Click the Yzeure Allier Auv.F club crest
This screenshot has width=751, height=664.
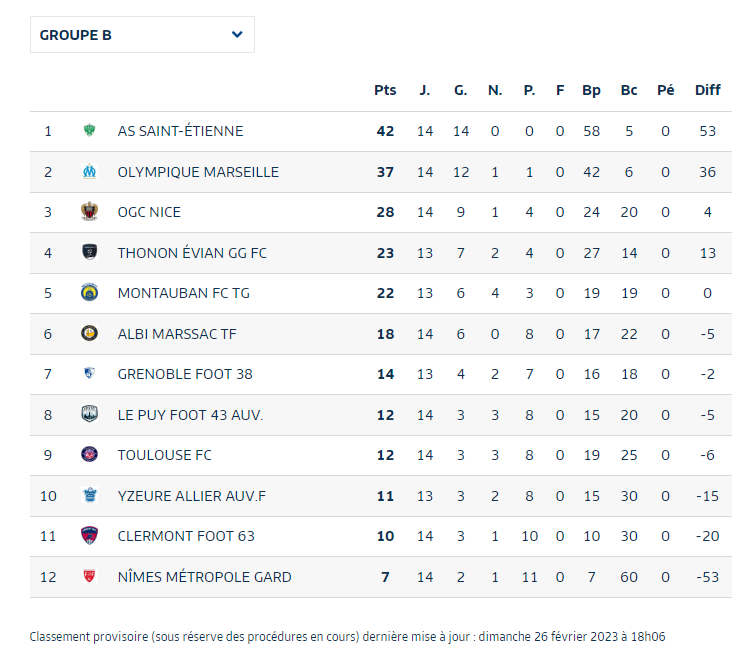[x=89, y=496]
